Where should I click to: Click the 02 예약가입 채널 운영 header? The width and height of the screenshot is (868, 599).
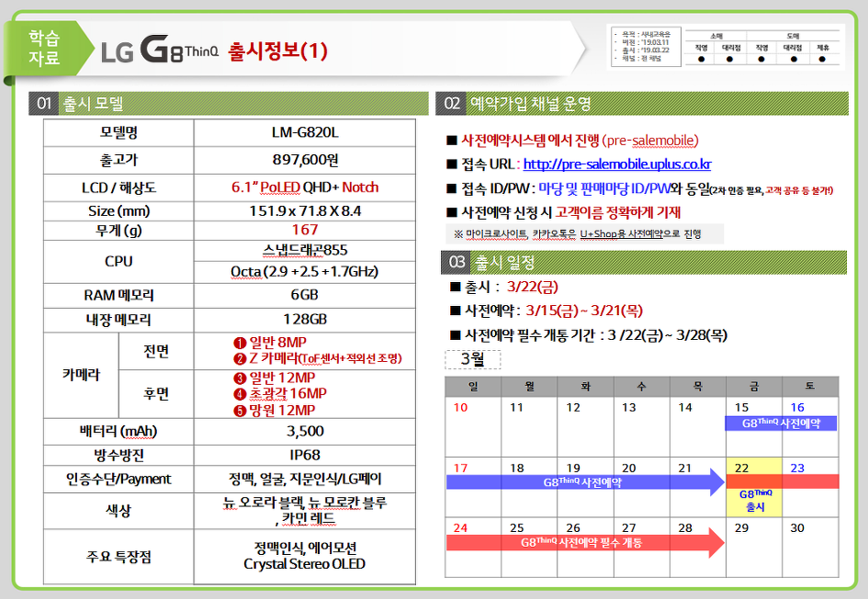tap(642, 104)
